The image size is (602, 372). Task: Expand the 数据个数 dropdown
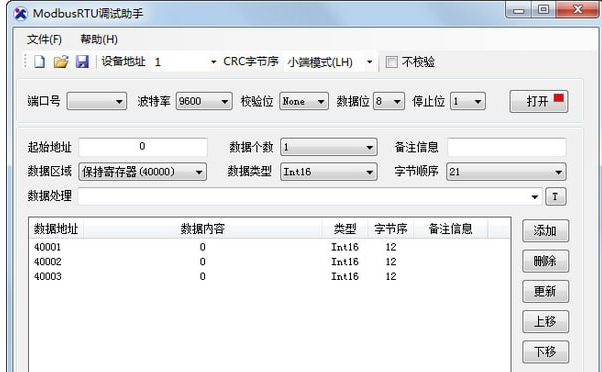click(x=329, y=147)
